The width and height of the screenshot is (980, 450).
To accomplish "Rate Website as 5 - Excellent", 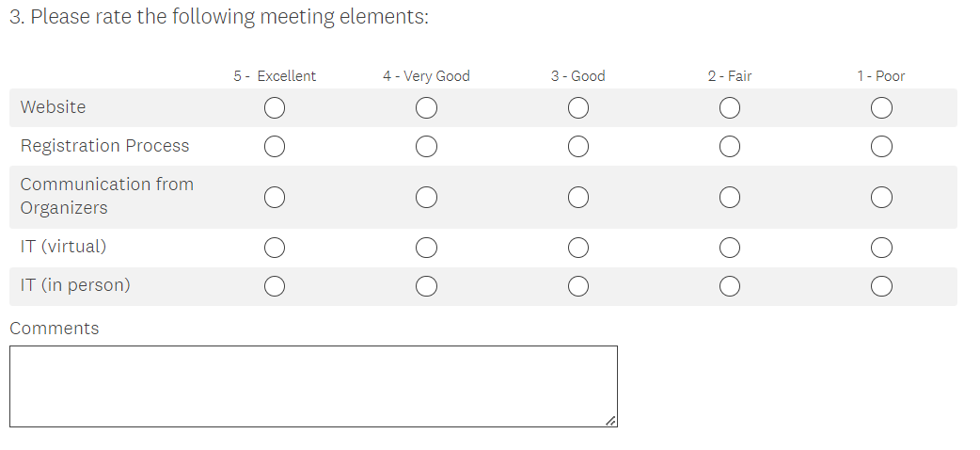I will click(275, 109).
